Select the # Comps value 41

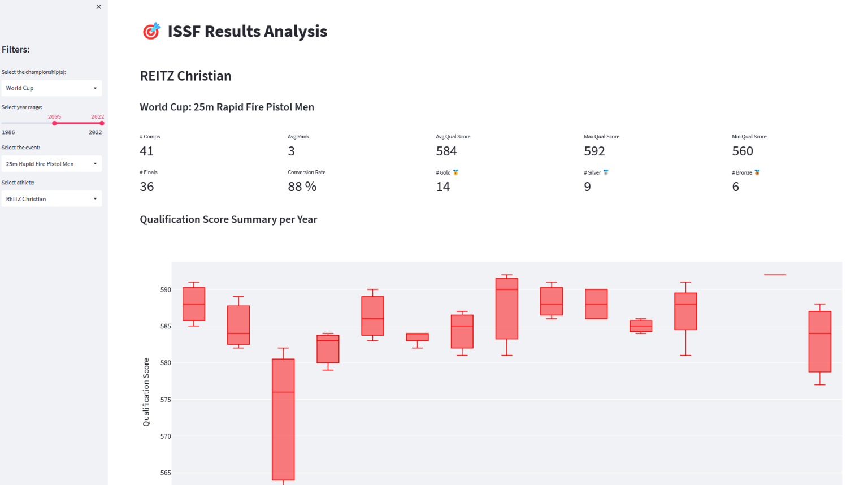pyautogui.click(x=146, y=151)
